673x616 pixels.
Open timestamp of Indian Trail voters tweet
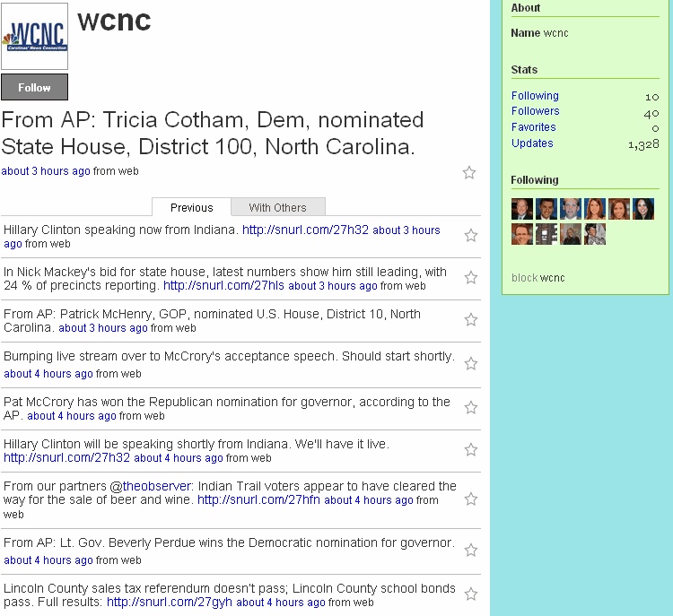point(369,500)
